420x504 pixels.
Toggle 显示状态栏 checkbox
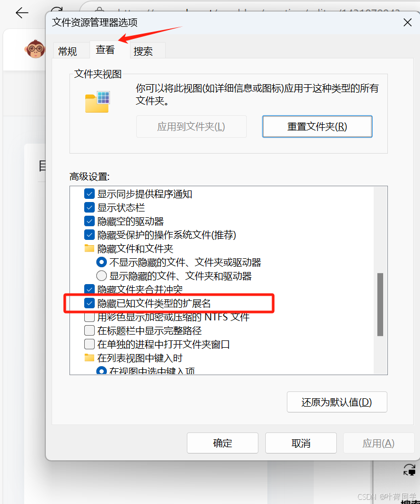(x=89, y=207)
